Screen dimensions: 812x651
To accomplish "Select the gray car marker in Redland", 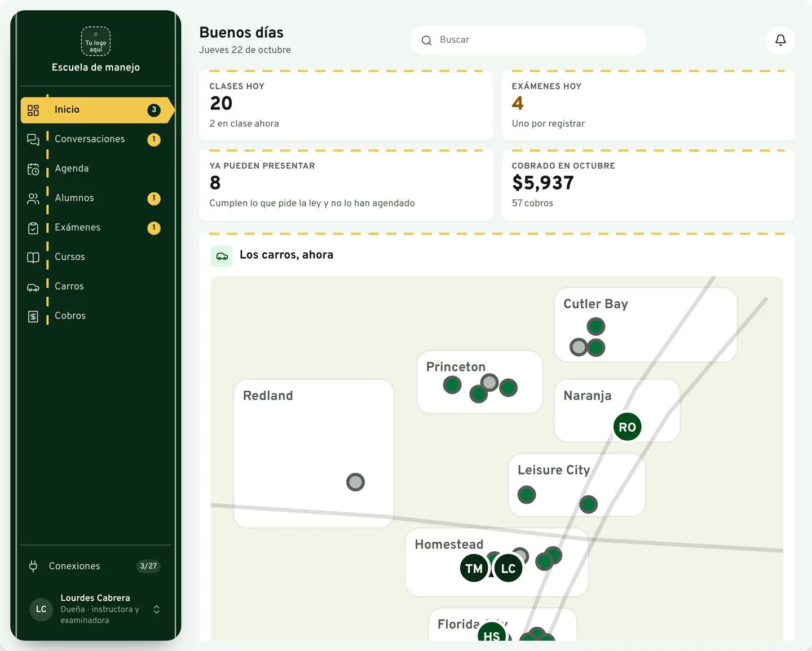I will click(355, 482).
